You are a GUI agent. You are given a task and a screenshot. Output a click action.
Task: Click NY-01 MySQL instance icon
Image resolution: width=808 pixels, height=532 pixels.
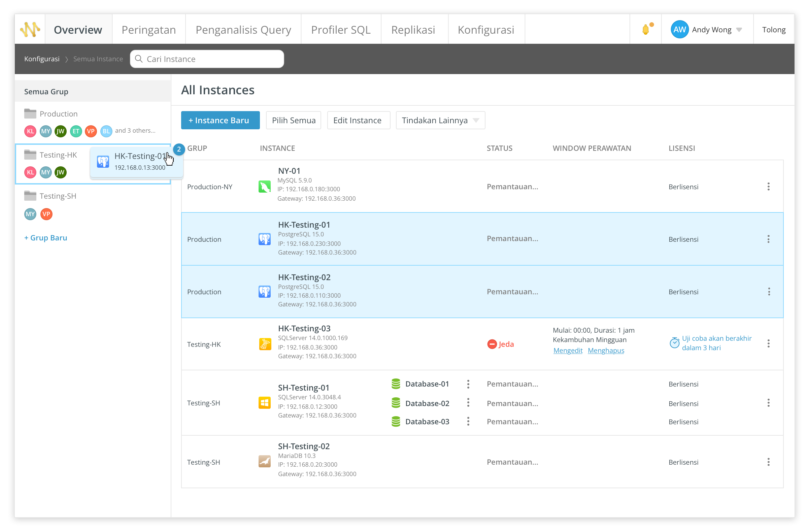point(265,187)
